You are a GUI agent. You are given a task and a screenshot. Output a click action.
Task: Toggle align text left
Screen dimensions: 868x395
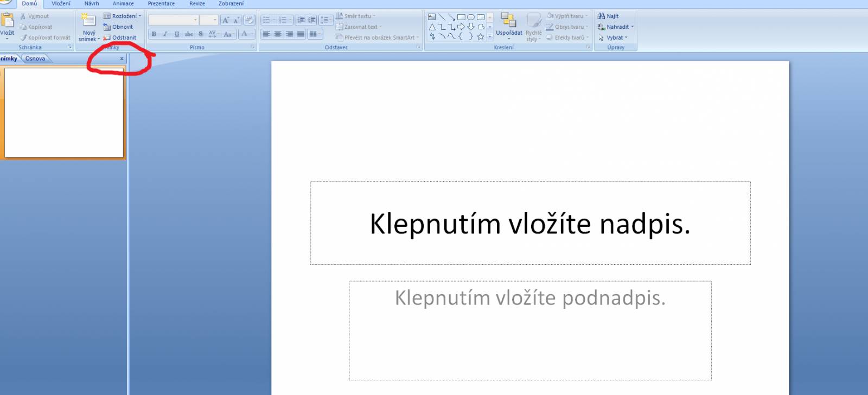[x=266, y=34]
